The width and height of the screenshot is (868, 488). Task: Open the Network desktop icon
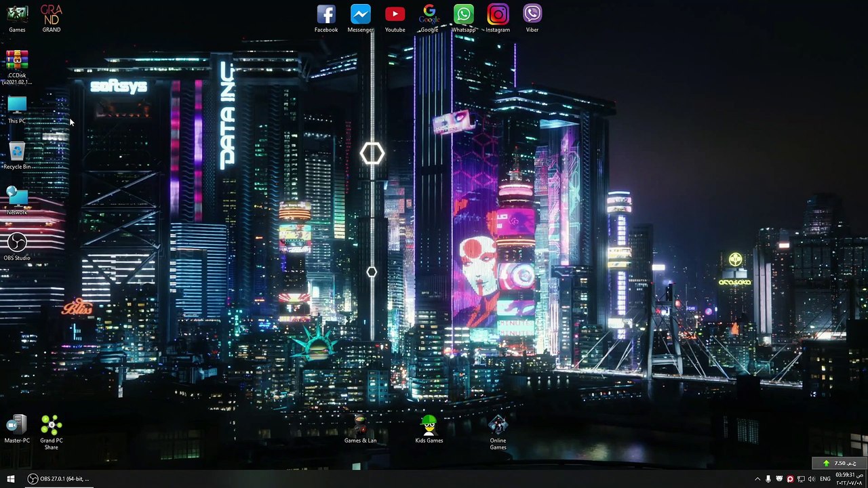pyautogui.click(x=17, y=201)
